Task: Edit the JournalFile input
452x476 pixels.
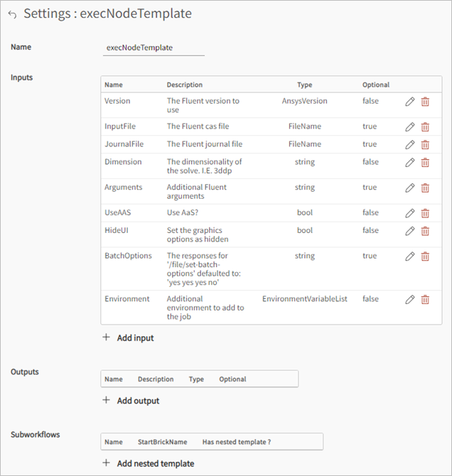Action: click(x=410, y=145)
